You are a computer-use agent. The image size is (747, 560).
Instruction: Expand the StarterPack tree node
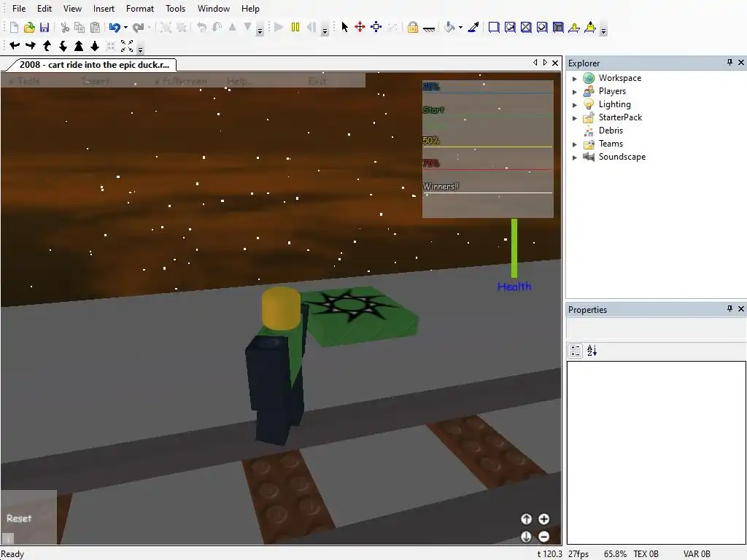575,117
